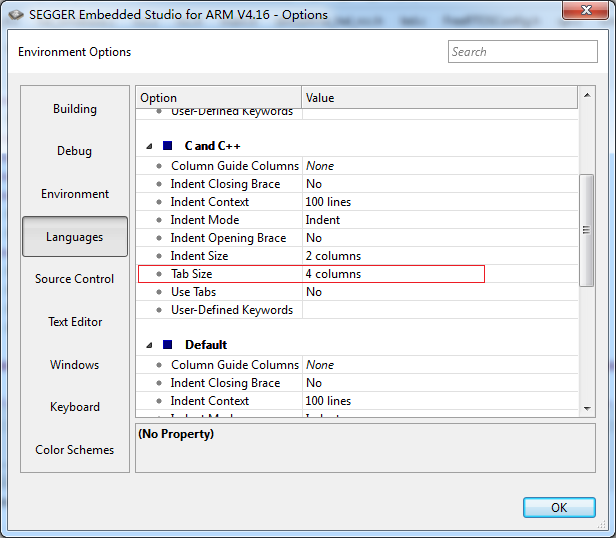Click the vertical scrollbar thumb
Image resolution: width=616 pixels, height=538 pixels.
tap(587, 230)
